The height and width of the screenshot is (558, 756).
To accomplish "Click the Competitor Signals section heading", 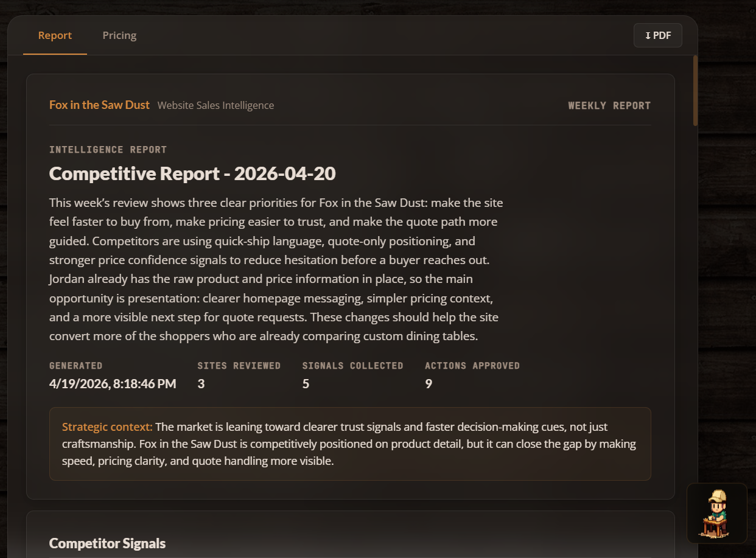I will point(107,543).
